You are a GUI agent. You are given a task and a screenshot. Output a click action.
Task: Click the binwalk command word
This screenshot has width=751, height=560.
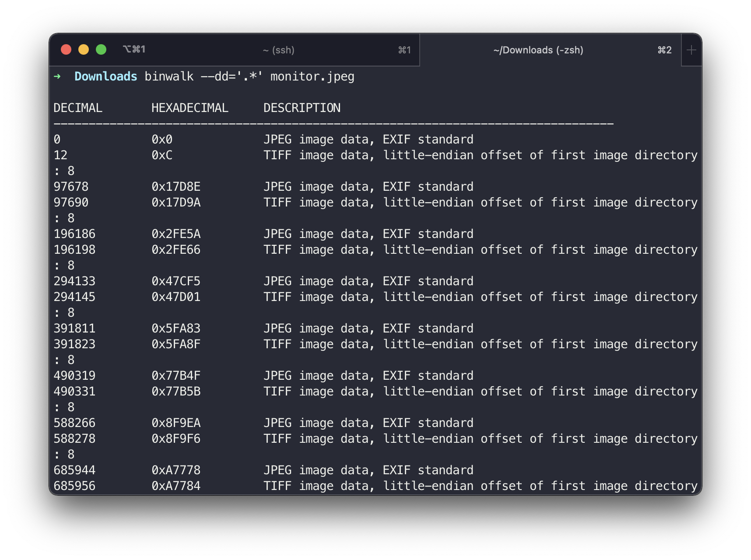coord(169,77)
